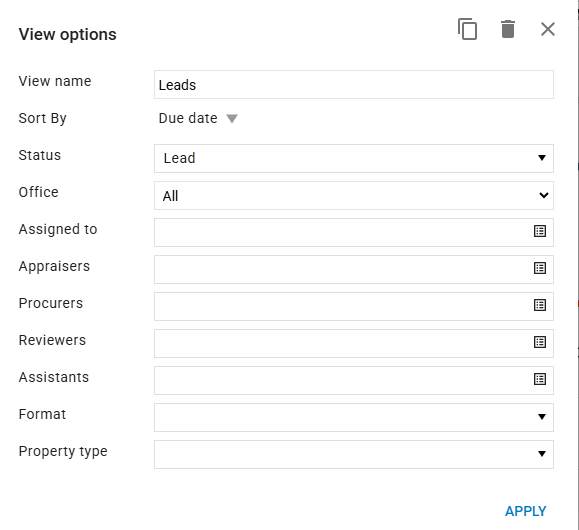Image resolution: width=579 pixels, height=530 pixels.
Task: Open list picker for Assistants
Action: click(540, 379)
